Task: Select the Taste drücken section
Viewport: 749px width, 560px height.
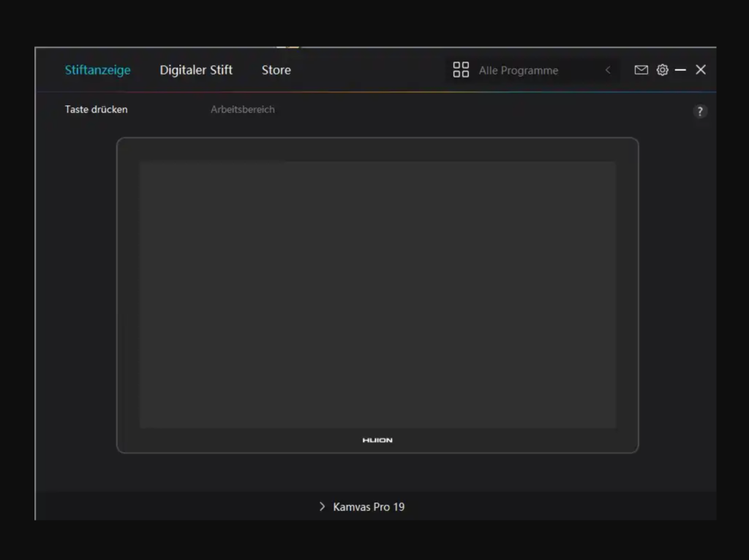Action: click(x=95, y=109)
